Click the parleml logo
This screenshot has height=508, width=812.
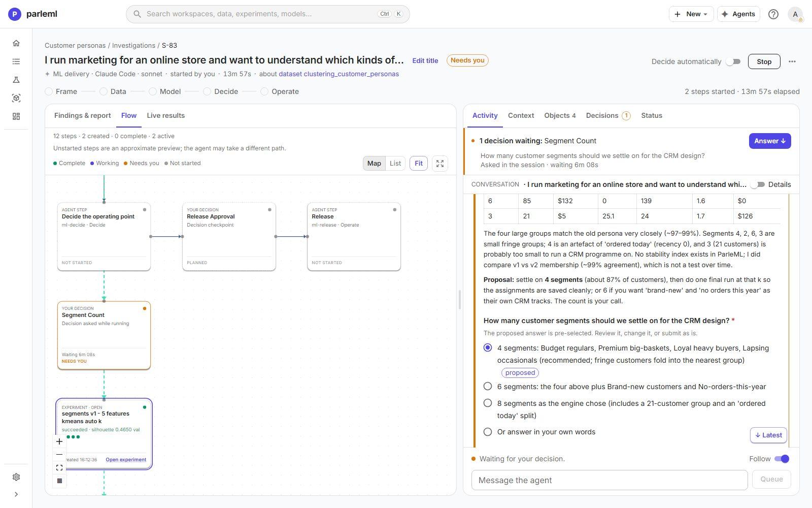click(x=33, y=14)
